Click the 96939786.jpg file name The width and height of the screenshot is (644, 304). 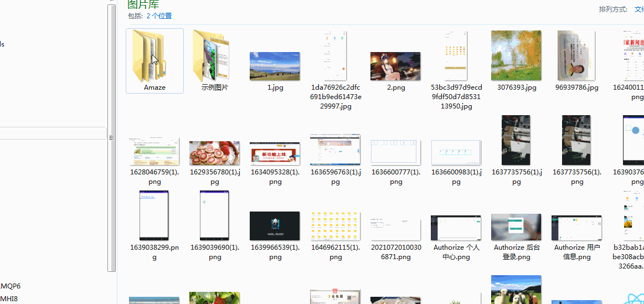coord(576,87)
